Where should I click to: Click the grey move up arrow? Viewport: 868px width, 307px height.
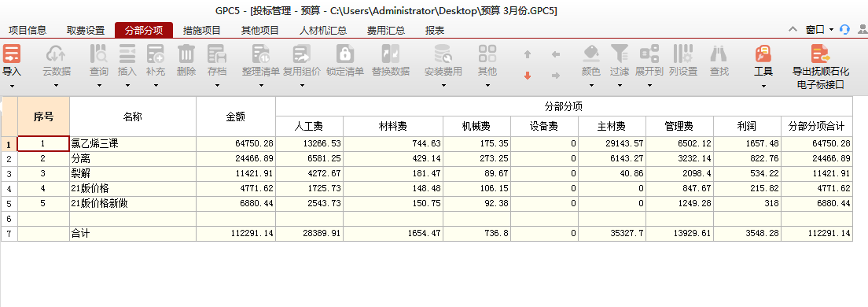pos(528,54)
